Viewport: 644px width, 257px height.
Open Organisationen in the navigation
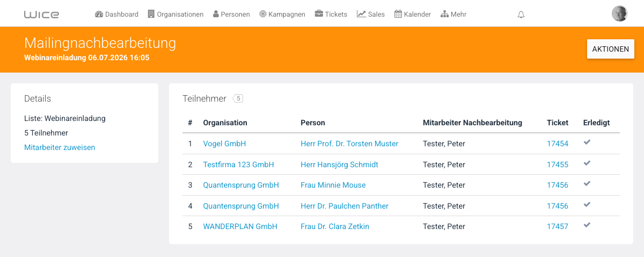point(175,15)
